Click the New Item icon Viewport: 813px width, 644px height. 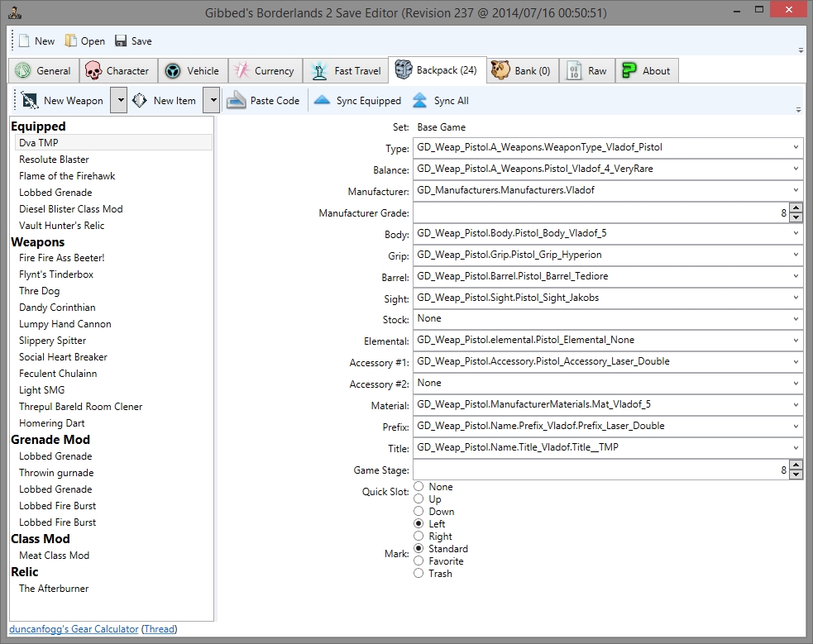pos(140,101)
